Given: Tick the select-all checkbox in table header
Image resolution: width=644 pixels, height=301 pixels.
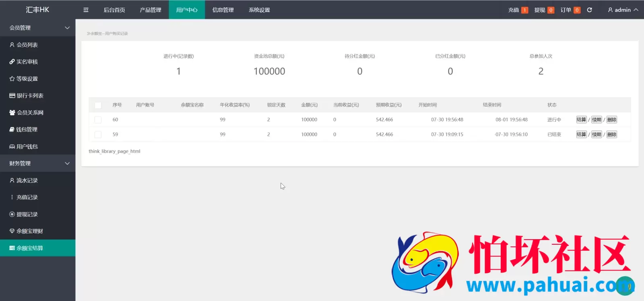Looking at the screenshot, I should coord(98,105).
